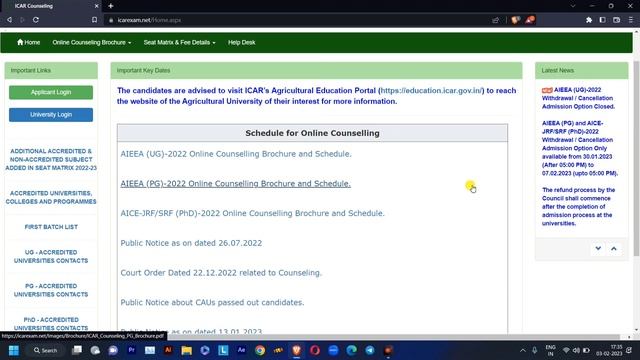Open Telegram from the taskbar
The height and width of the screenshot is (360, 640).
pyautogui.click(x=370, y=350)
